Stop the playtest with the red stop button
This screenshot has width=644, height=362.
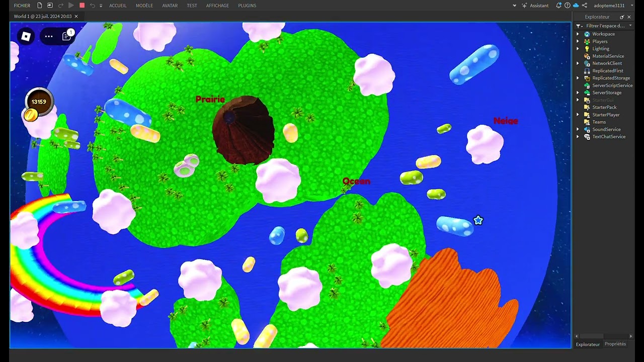(x=82, y=6)
